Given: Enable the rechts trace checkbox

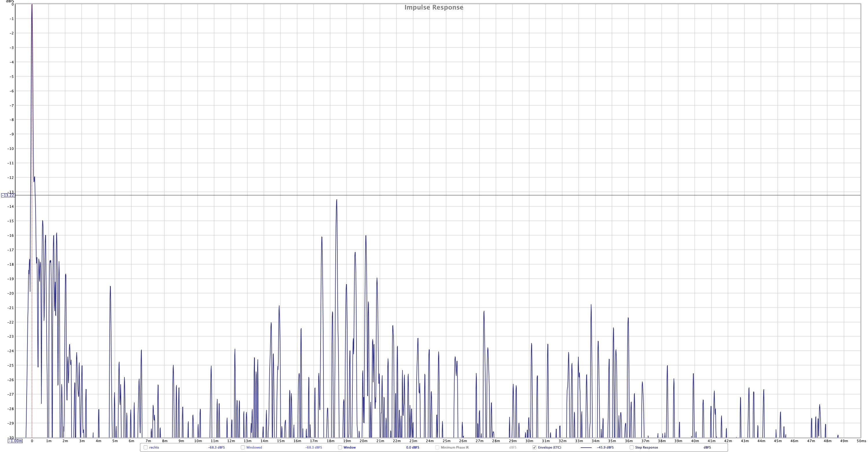Looking at the screenshot, I should (146, 447).
